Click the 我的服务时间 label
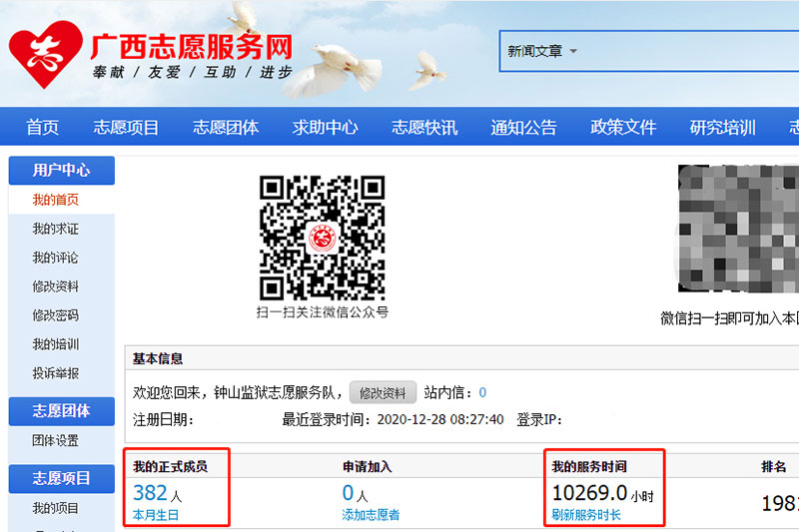Image resolution: width=799 pixels, height=532 pixels. point(589,466)
